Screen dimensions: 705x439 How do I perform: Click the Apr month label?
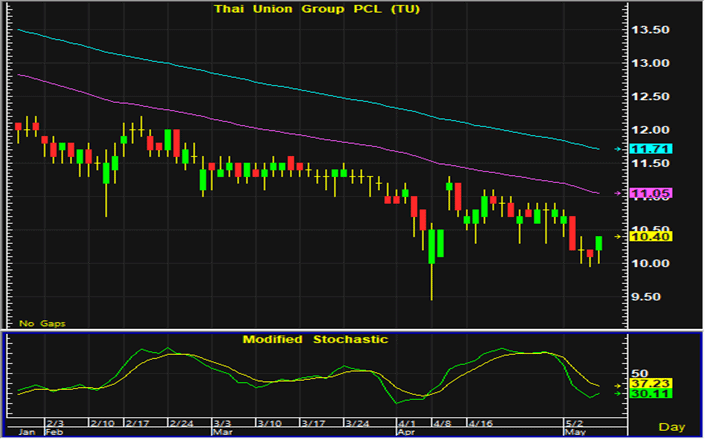coord(405,435)
